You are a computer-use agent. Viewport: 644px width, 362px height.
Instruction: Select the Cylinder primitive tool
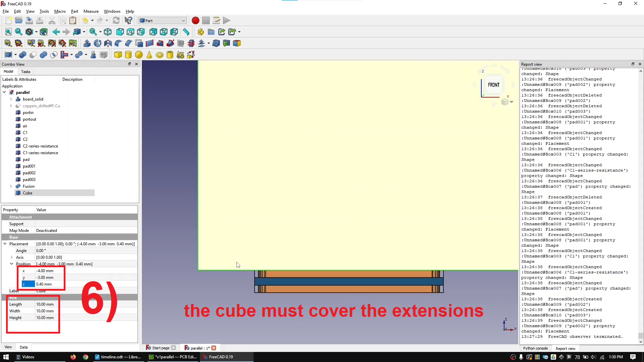pyautogui.click(x=128, y=55)
